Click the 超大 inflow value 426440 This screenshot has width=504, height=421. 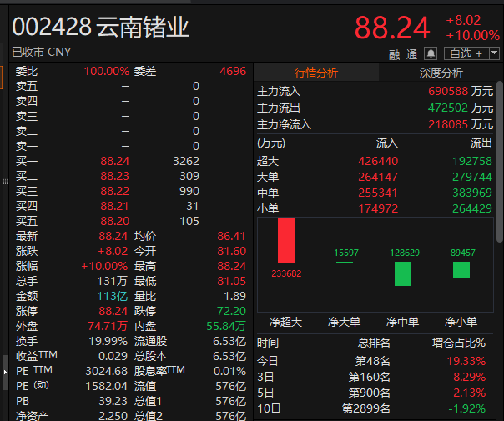(x=378, y=161)
